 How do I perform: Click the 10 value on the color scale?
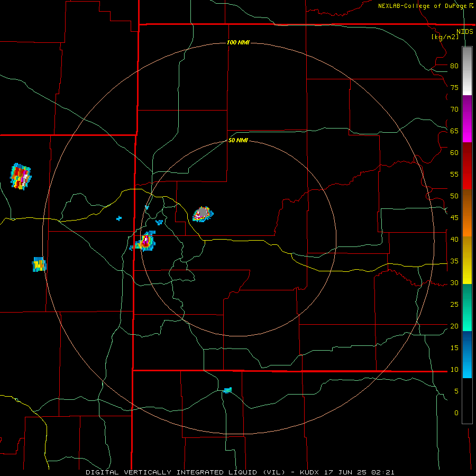coord(454,370)
